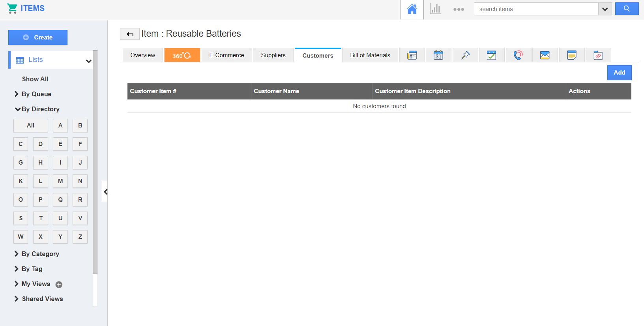The height and width of the screenshot is (326, 644).
Task: Collapse the By Directory section
Action: [x=37, y=109]
